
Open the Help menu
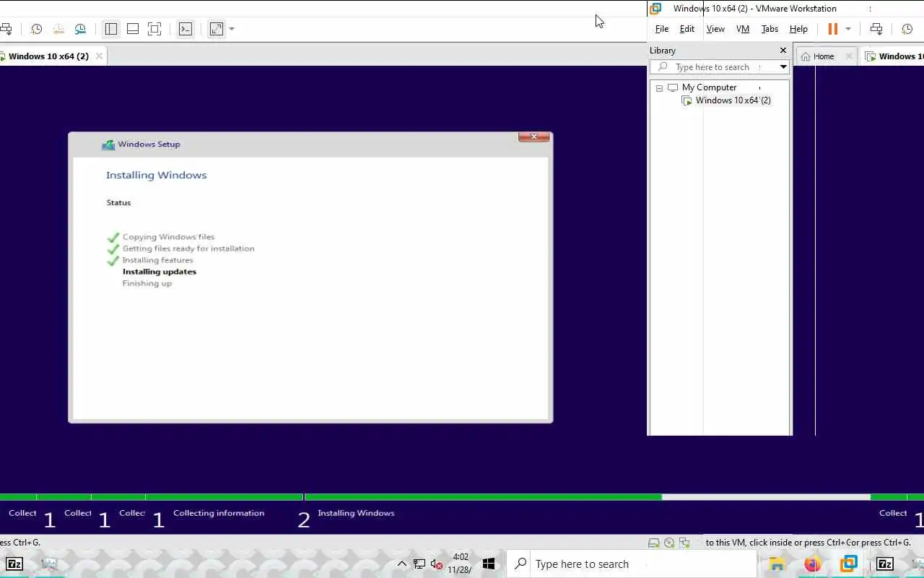coord(798,29)
